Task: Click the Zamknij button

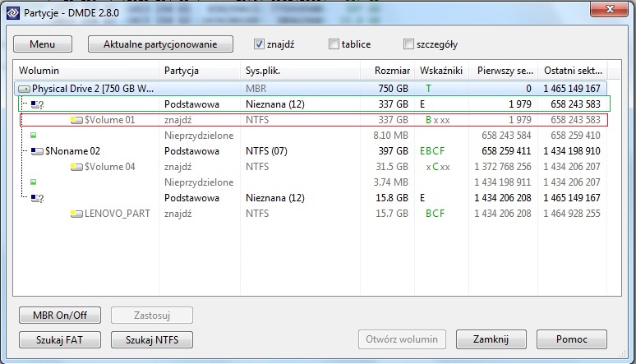Action: 491,339
